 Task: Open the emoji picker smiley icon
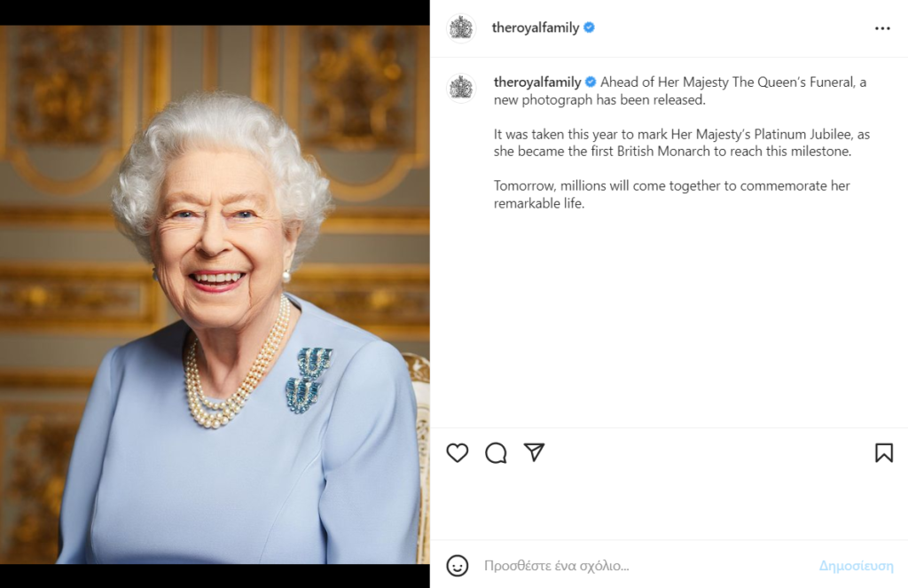pyautogui.click(x=458, y=566)
